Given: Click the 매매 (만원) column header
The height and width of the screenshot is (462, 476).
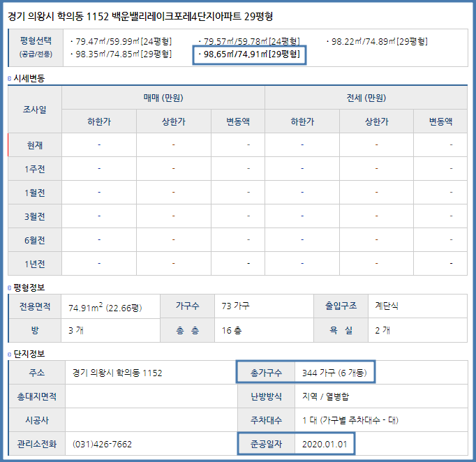Looking at the screenshot, I should [x=163, y=98].
